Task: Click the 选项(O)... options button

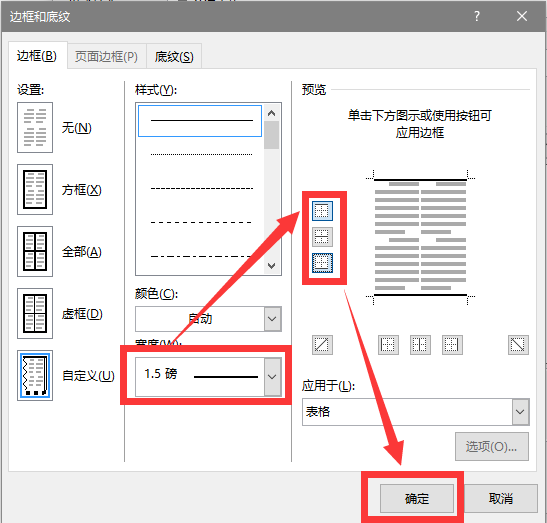Action: point(492,447)
